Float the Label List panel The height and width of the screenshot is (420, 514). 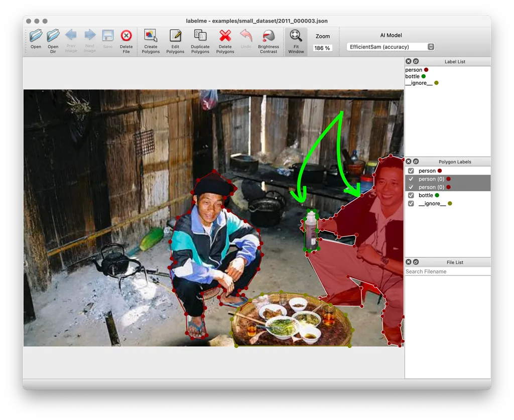416,61
